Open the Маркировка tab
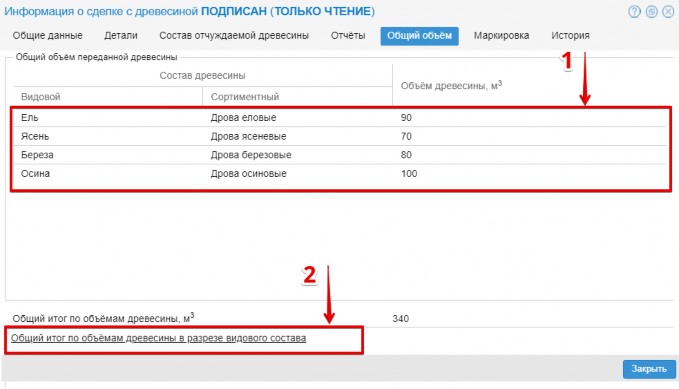The image size is (679, 389). (x=501, y=36)
